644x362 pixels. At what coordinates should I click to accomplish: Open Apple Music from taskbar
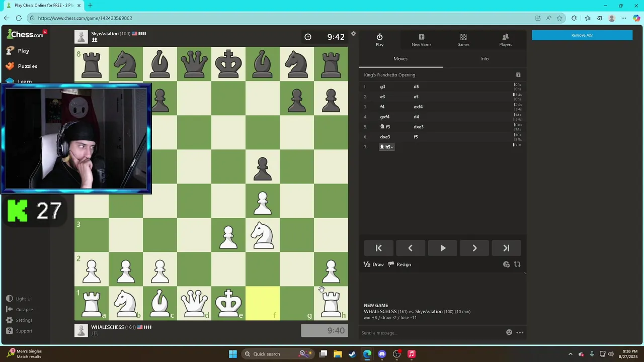pos(411,354)
